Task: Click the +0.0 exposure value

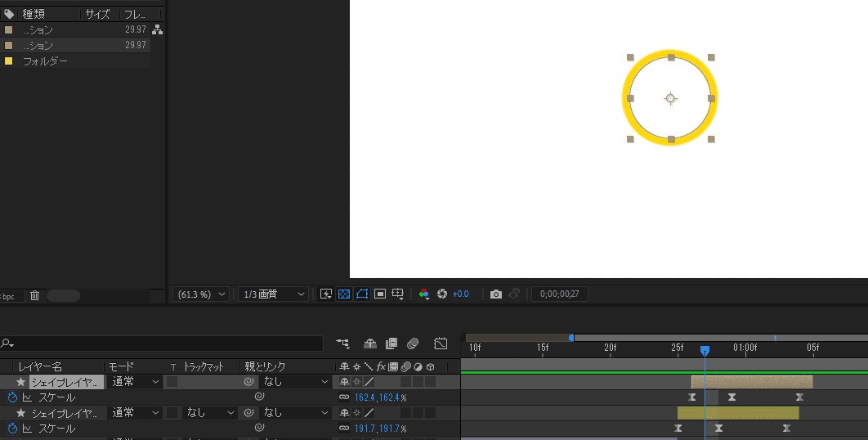Action: click(x=461, y=294)
